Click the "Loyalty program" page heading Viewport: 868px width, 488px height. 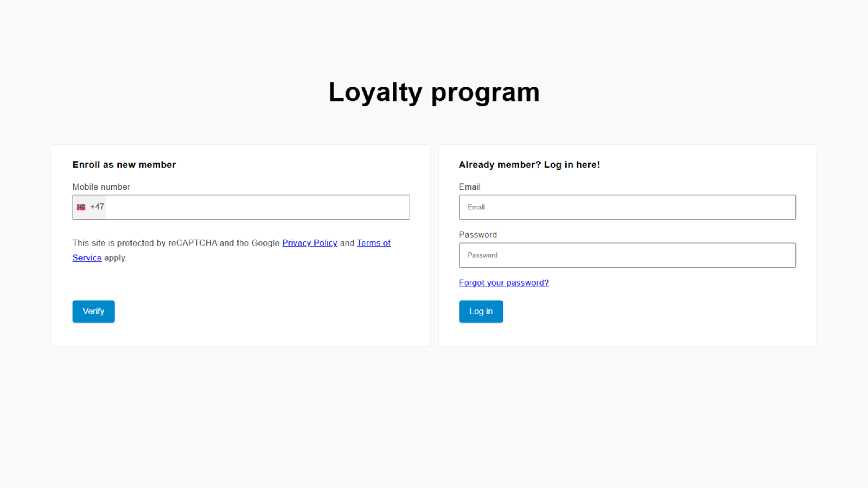pos(434,92)
